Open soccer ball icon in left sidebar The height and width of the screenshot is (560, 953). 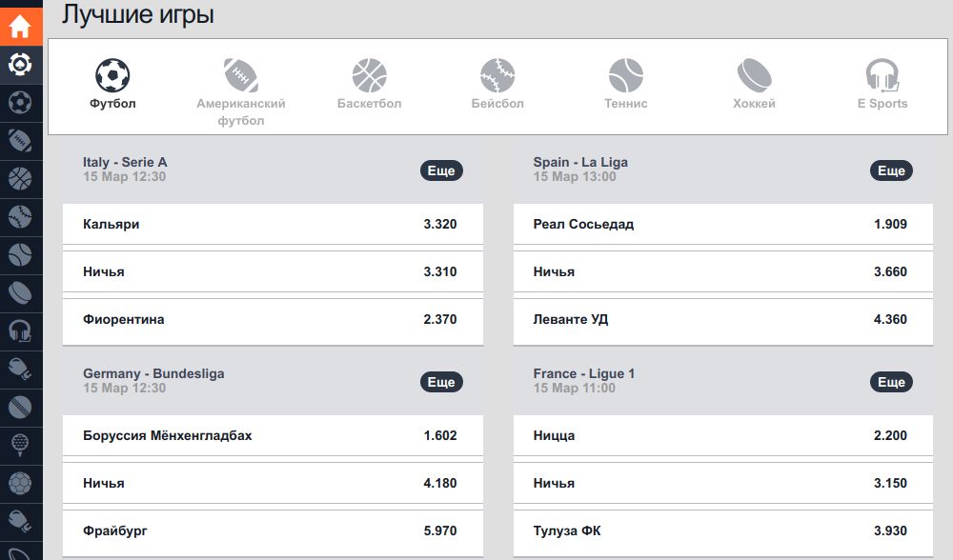click(x=20, y=102)
